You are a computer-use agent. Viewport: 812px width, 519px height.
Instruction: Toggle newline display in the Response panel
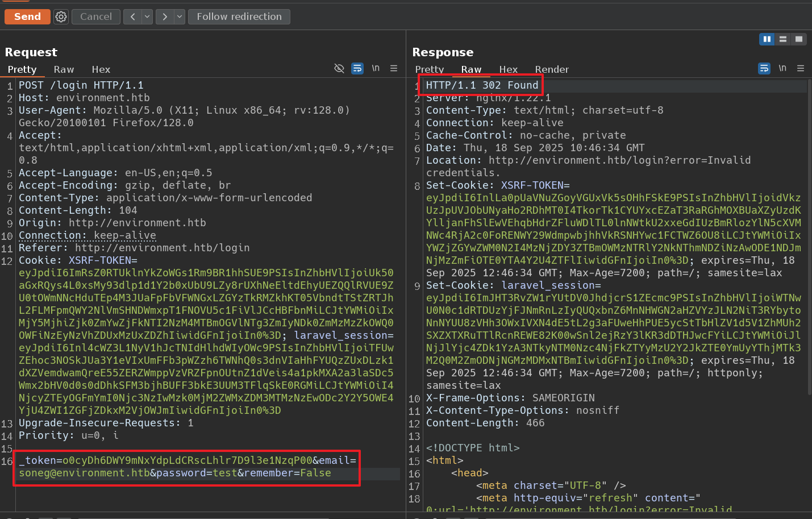[x=782, y=68]
